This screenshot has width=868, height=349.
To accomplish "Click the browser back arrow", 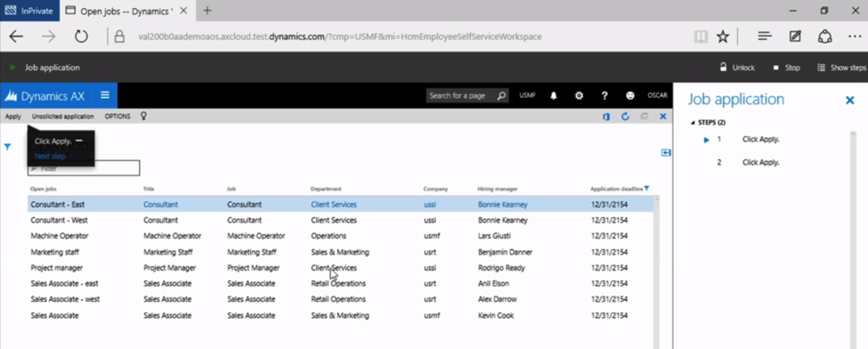I will pos(17,37).
